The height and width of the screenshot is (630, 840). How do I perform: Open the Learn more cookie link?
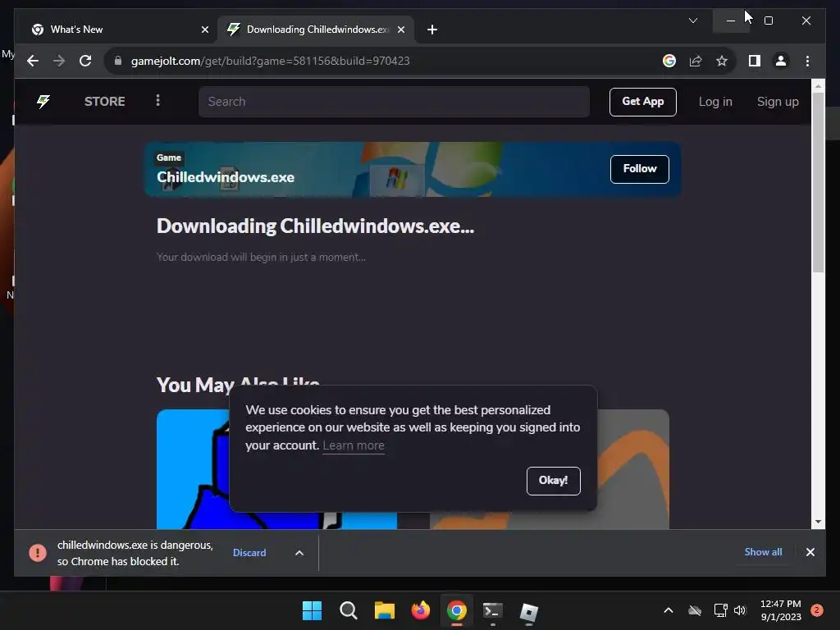click(354, 445)
